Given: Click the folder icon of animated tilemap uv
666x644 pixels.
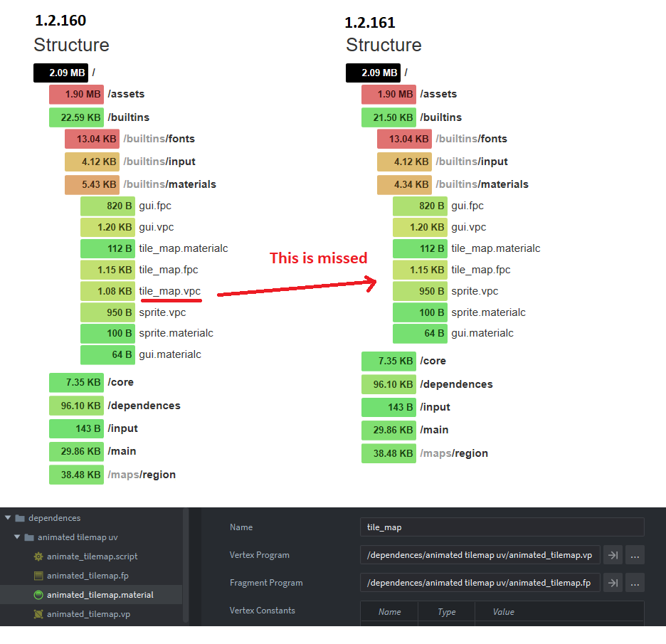Looking at the screenshot, I should click(28, 537).
